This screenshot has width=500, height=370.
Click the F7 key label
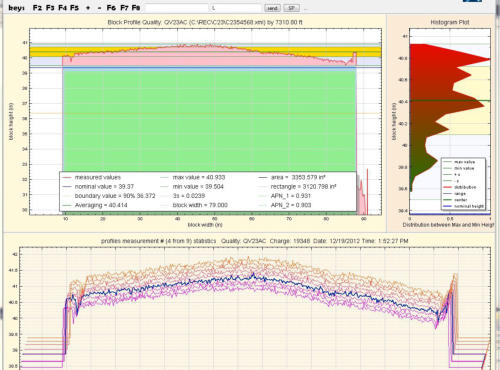[x=124, y=8]
